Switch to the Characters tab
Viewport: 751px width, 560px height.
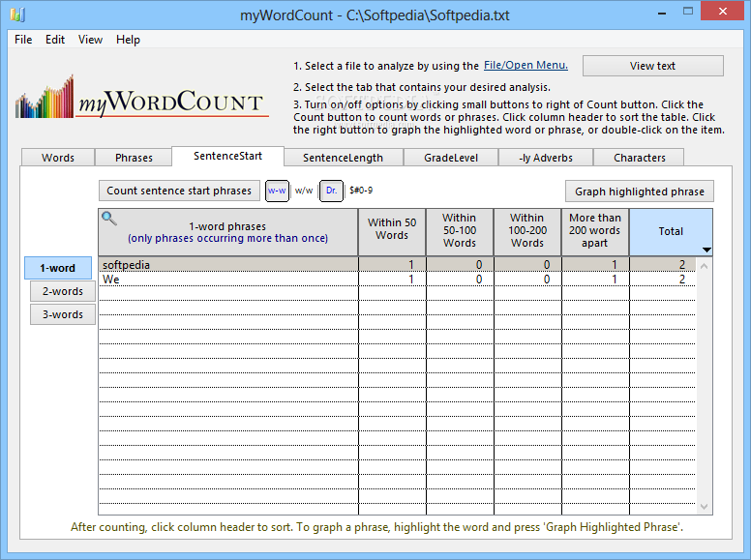coord(640,158)
